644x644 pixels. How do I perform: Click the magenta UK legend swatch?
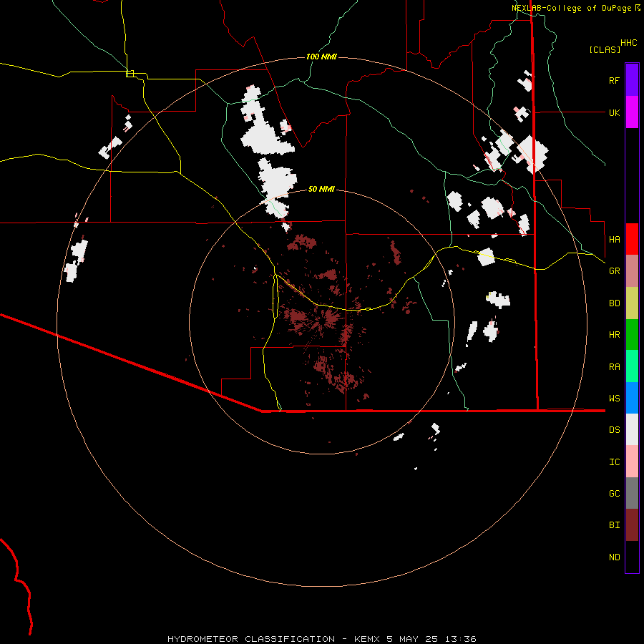(632, 112)
